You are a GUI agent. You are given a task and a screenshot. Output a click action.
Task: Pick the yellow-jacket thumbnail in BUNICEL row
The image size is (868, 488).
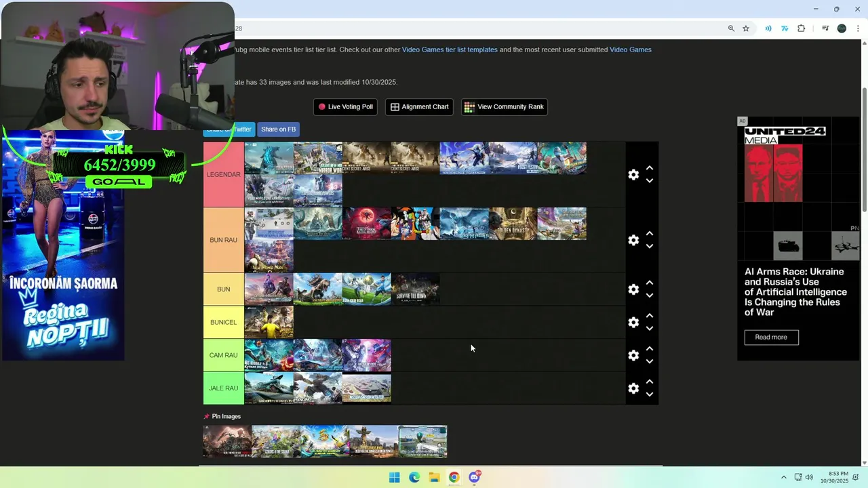(269, 322)
